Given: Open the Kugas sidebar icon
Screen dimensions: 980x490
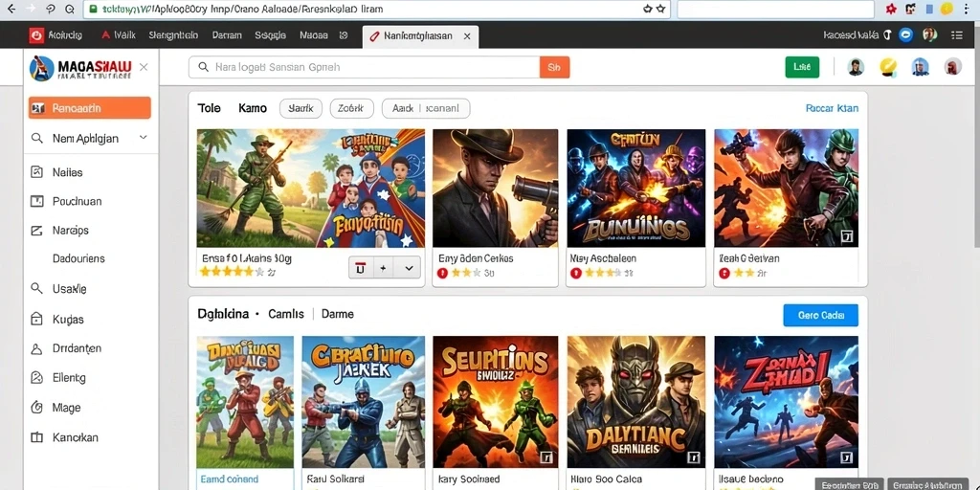Looking at the screenshot, I should tap(37, 319).
